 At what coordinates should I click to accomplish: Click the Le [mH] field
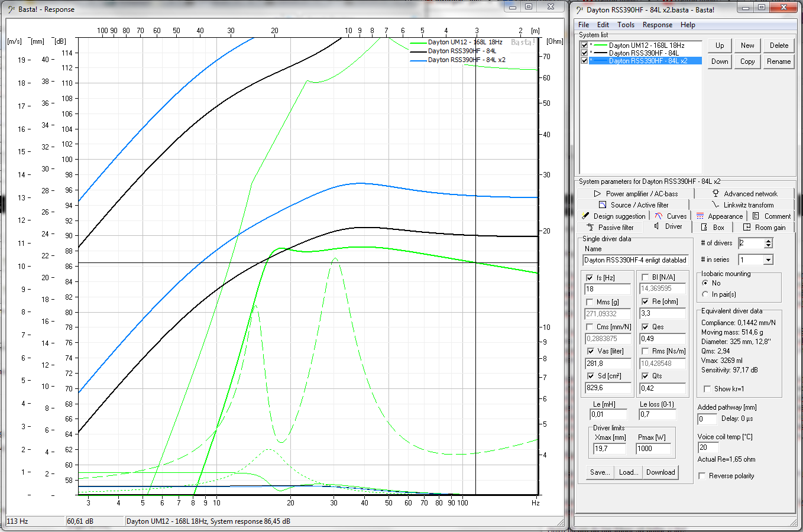coord(608,414)
